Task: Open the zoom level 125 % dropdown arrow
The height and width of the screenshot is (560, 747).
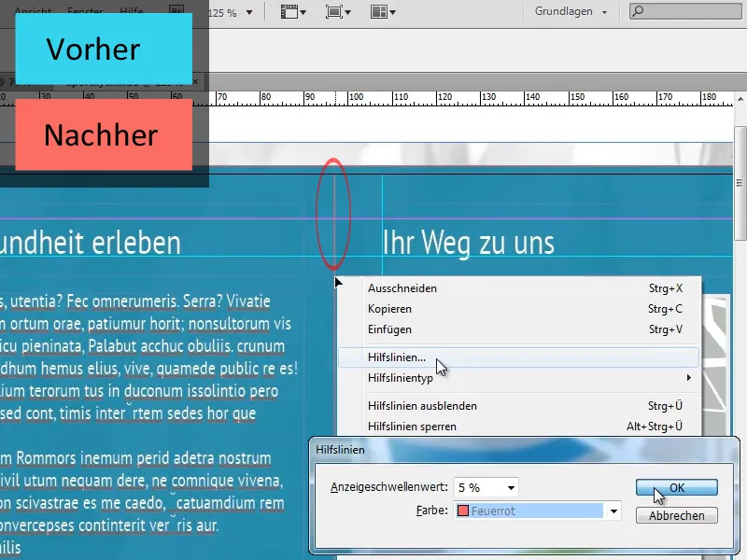Action: [249, 13]
